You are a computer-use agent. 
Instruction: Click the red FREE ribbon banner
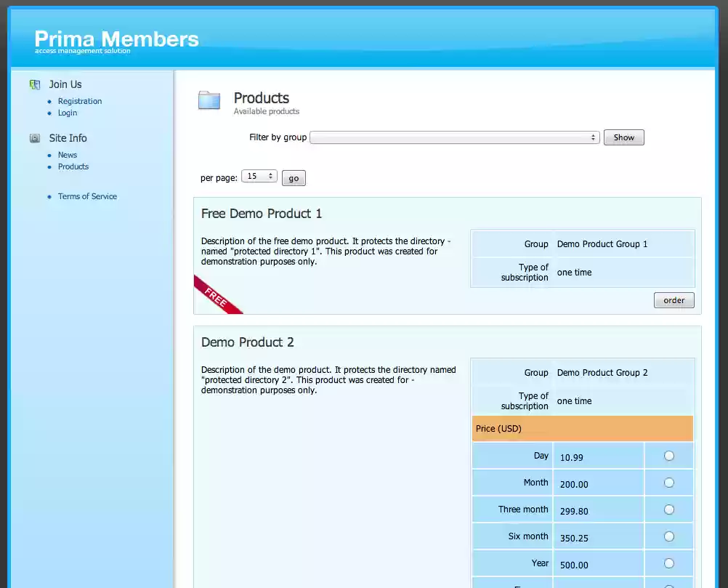coord(217,294)
